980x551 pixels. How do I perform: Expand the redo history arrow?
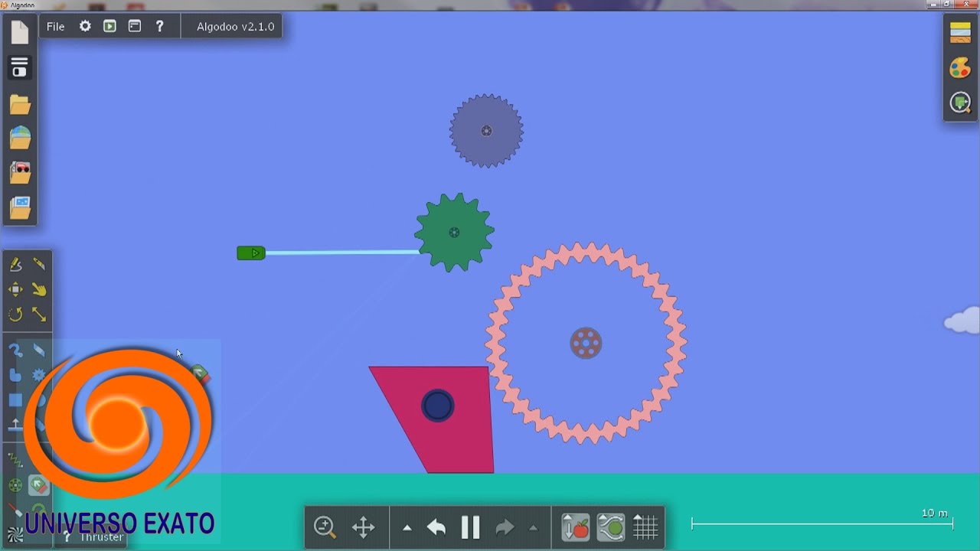tap(534, 527)
